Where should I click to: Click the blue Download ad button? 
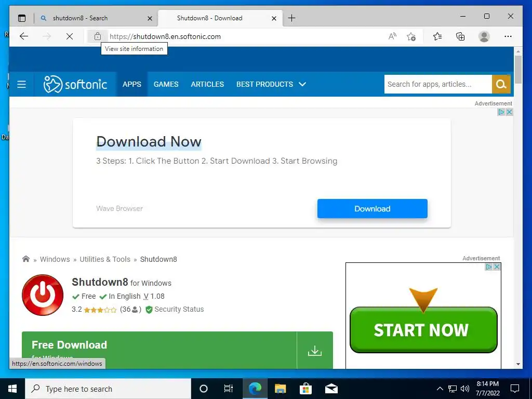(372, 209)
